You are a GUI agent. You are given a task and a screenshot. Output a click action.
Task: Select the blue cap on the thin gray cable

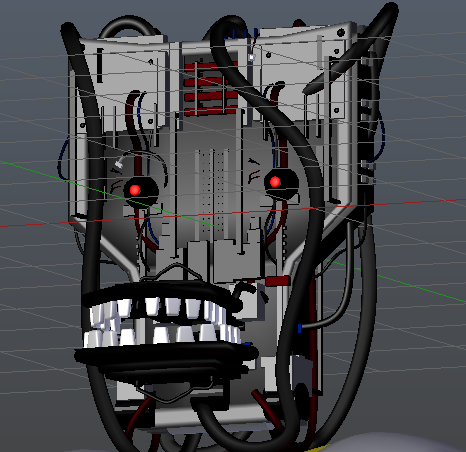[x=299, y=329]
